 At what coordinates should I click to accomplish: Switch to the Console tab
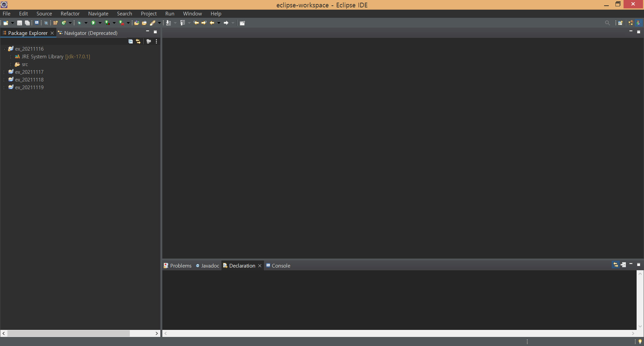(x=278, y=266)
